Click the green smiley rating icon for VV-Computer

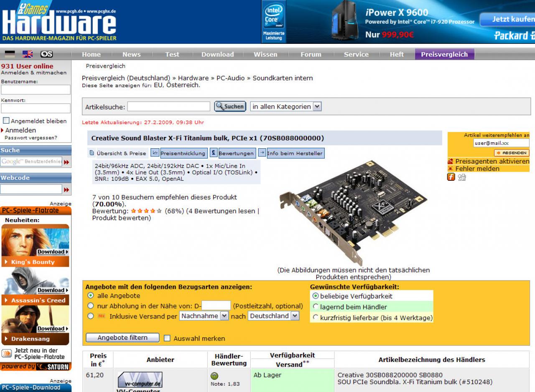click(214, 376)
